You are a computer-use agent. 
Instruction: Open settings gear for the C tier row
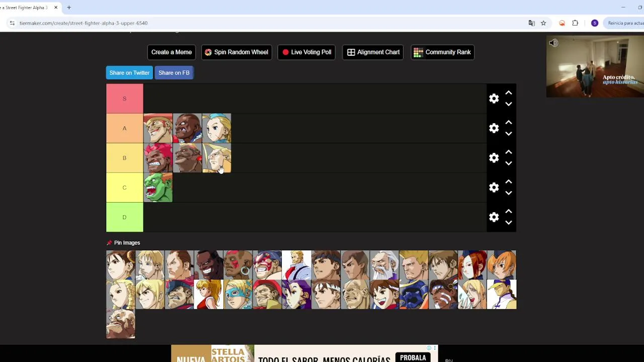tap(494, 188)
